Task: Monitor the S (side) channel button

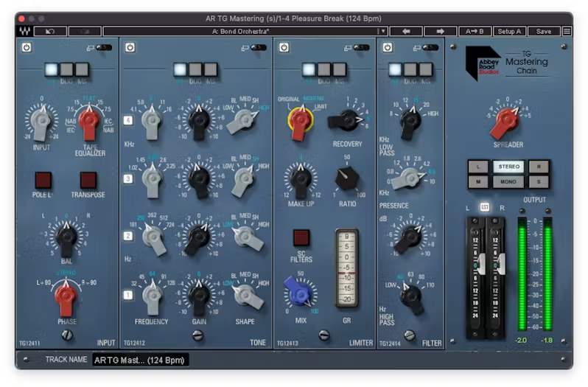Action: (x=539, y=182)
